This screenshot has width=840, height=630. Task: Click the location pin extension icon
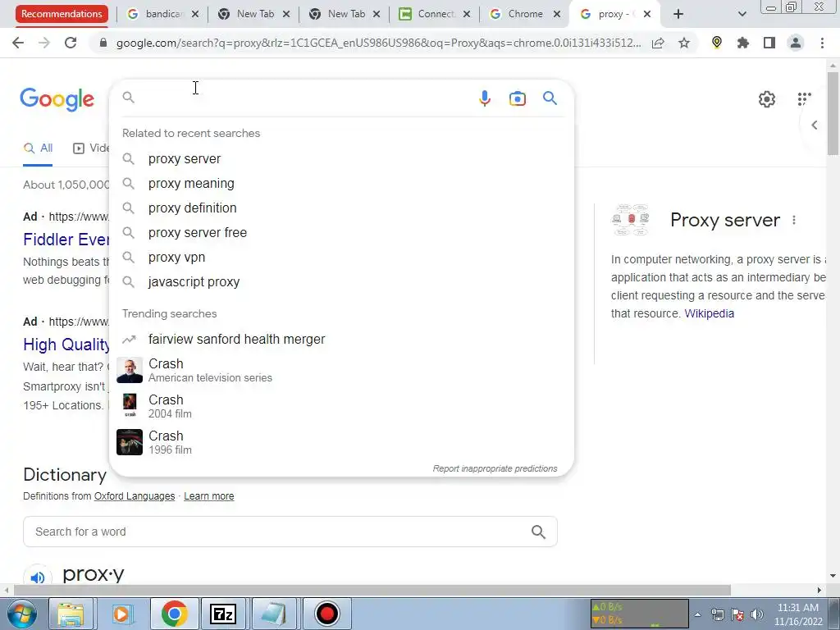717,43
